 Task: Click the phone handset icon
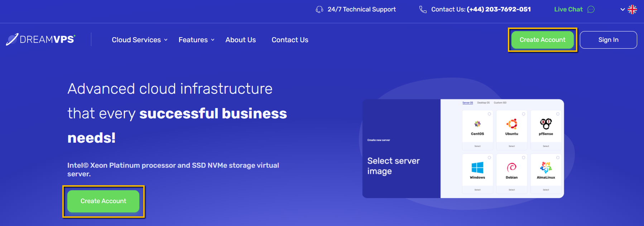[423, 9]
